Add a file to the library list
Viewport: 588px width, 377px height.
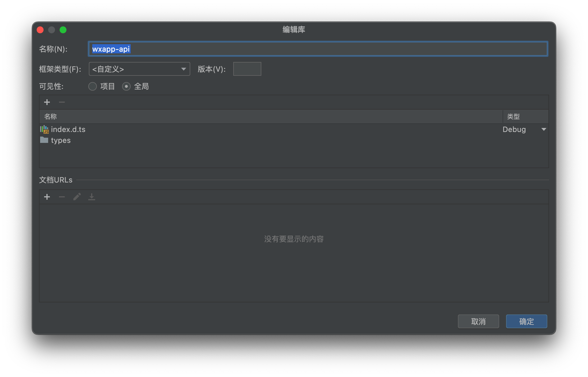click(47, 102)
